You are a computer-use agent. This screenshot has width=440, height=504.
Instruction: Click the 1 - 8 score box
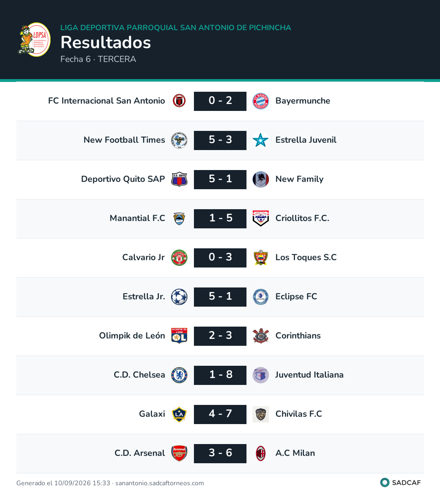pyautogui.click(x=220, y=375)
